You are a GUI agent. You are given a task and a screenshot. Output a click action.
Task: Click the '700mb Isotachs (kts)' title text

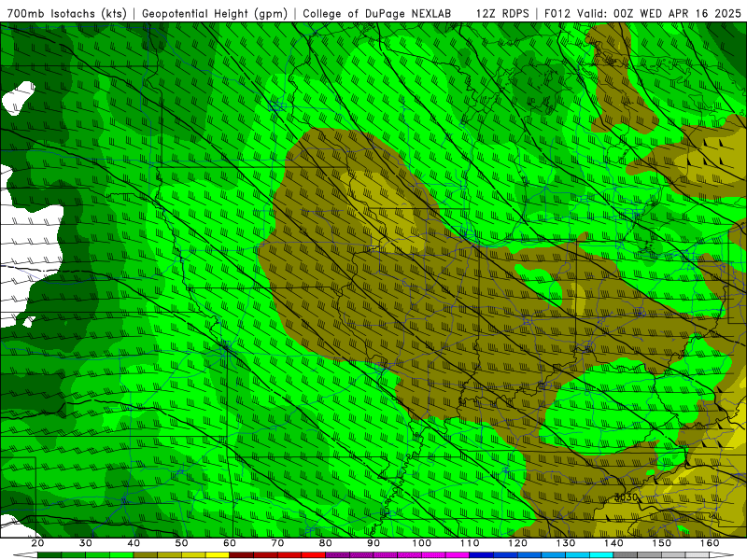(66, 13)
